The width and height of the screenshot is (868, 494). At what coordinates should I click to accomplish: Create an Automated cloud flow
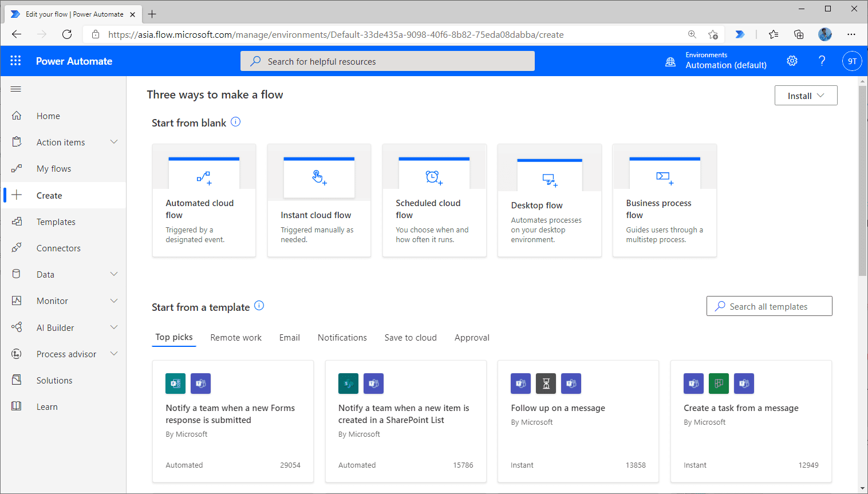(204, 200)
